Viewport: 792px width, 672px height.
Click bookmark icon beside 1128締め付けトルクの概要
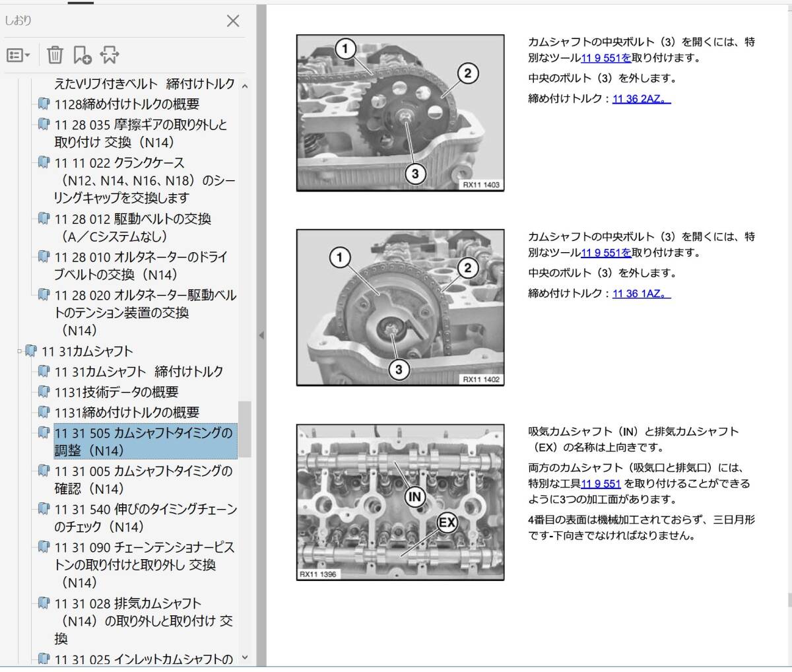(x=44, y=104)
